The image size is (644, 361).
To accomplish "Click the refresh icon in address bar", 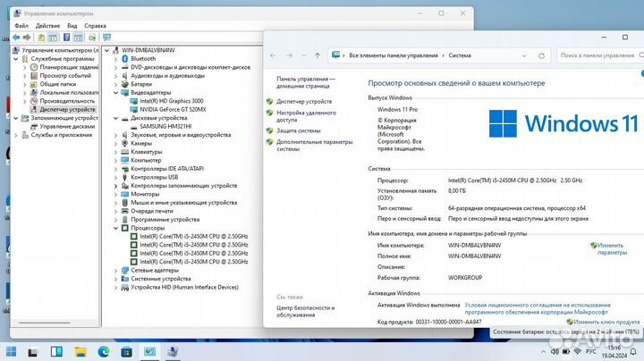I will [541, 55].
